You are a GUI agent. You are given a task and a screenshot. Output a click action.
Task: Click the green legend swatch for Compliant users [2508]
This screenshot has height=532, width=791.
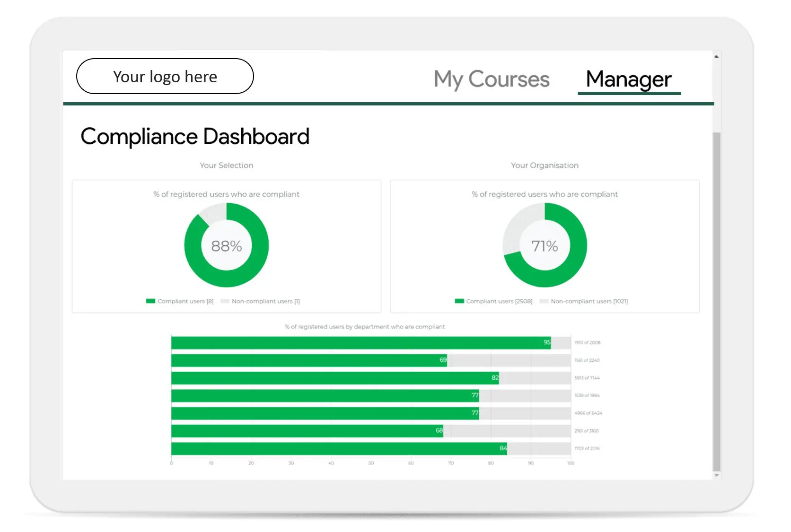tap(459, 301)
